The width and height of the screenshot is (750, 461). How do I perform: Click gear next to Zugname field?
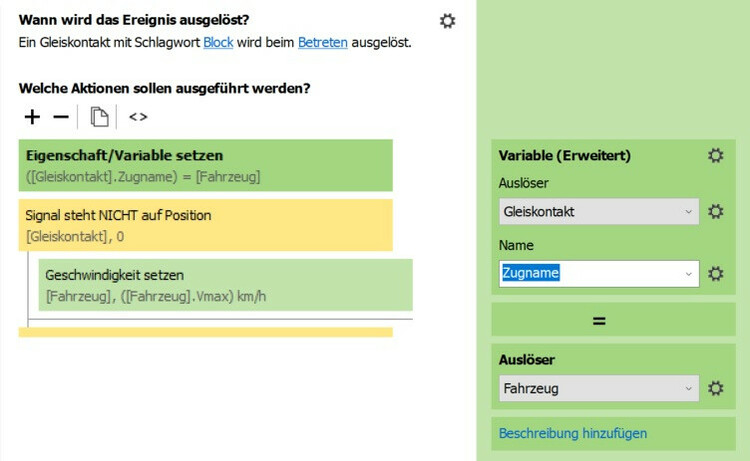[x=715, y=273]
